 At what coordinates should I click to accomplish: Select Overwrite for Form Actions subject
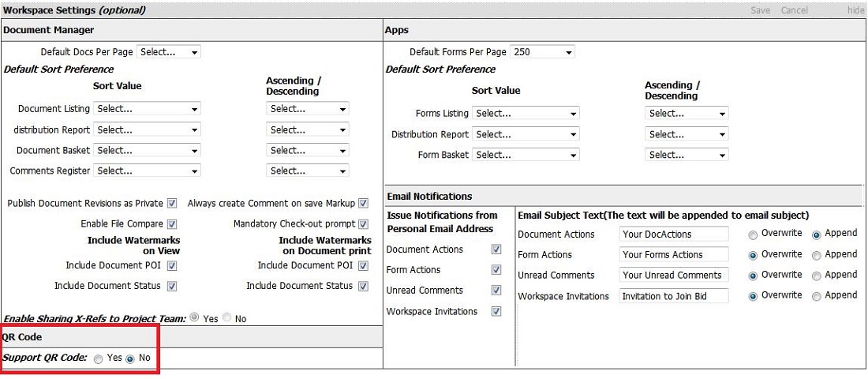click(753, 256)
